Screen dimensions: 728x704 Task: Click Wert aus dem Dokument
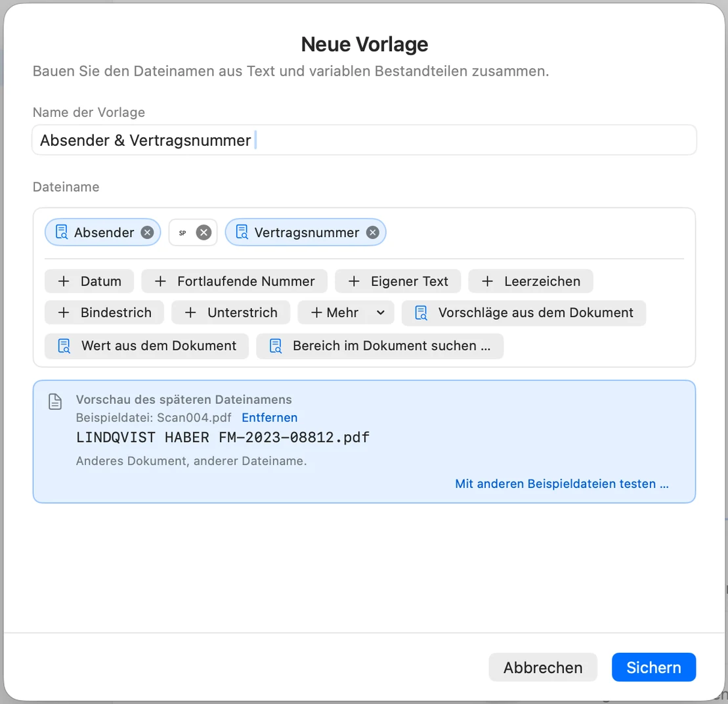pos(146,346)
